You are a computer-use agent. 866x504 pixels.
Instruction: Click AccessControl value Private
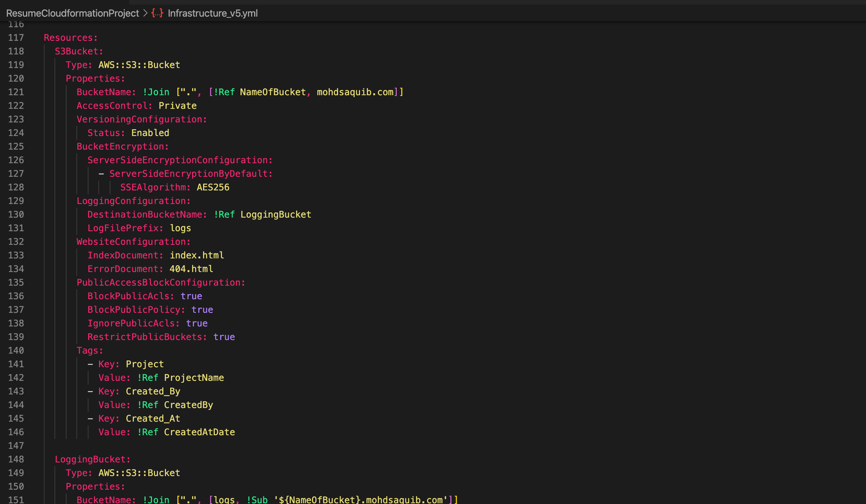177,106
